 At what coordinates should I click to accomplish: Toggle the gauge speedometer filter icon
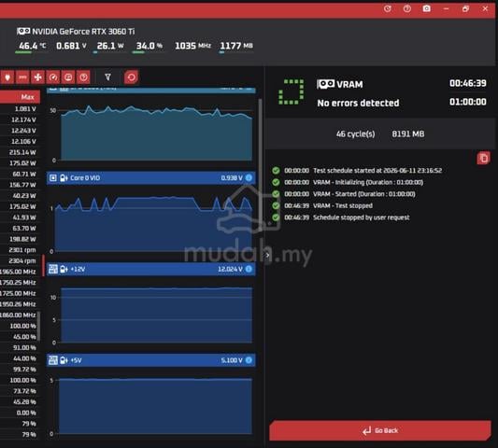[53, 77]
